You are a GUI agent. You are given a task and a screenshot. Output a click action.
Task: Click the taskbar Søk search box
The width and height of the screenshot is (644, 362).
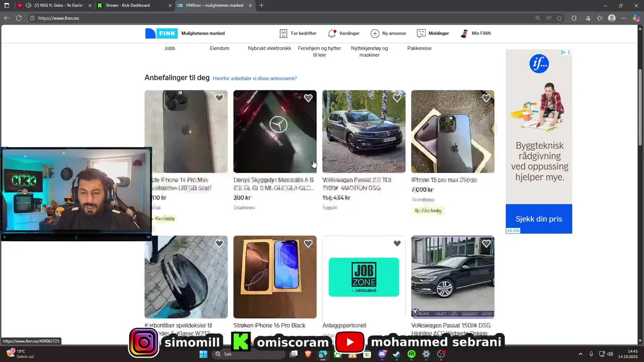249,354
